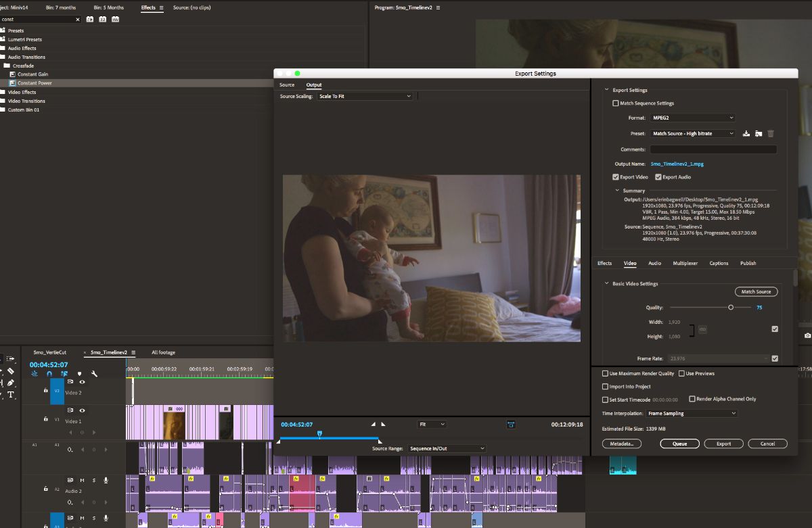The height and width of the screenshot is (528, 812).
Task: Click the aspect ratio correction icon under export preview
Action: click(x=511, y=424)
